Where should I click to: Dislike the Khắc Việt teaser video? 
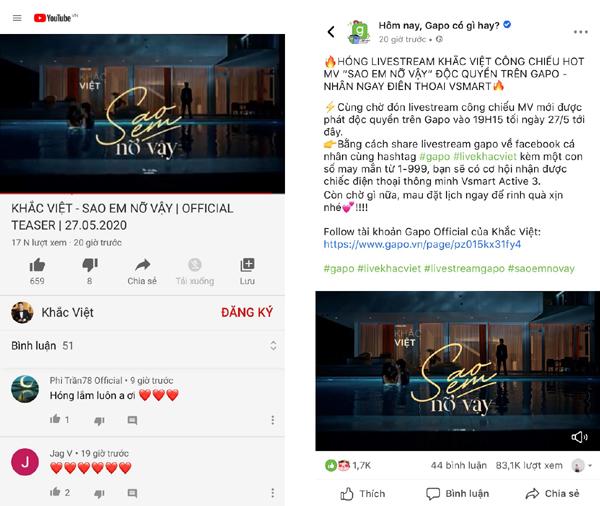pos(90,265)
